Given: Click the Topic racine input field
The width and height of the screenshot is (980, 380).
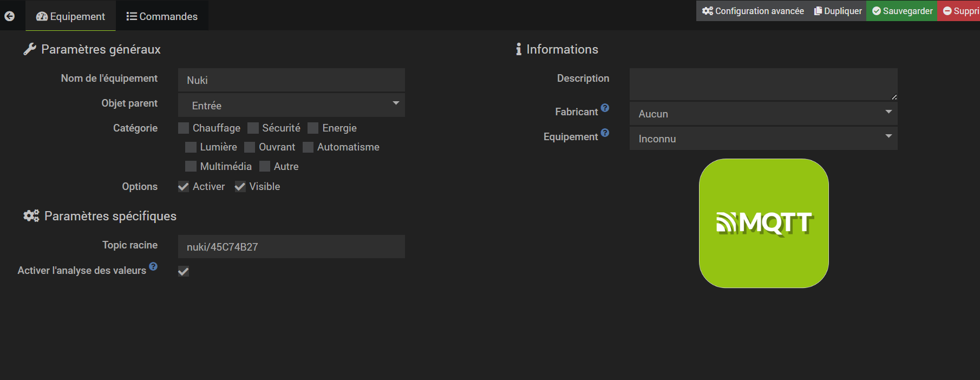Looking at the screenshot, I should 291,247.
